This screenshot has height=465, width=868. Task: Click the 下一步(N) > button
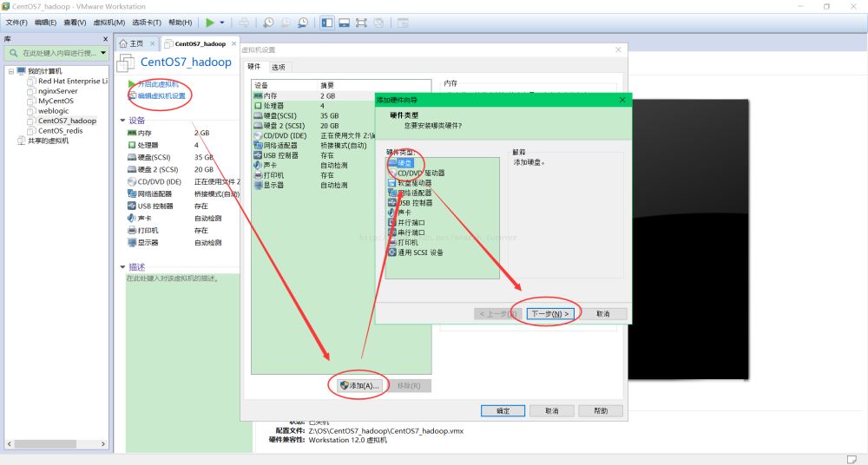point(550,313)
